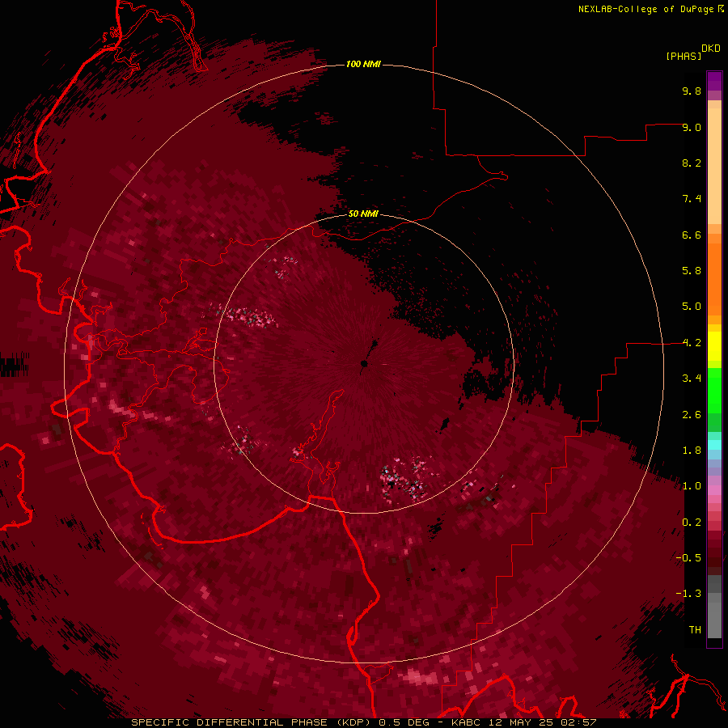Click the TH legend label
The image size is (728, 728).
(x=695, y=630)
